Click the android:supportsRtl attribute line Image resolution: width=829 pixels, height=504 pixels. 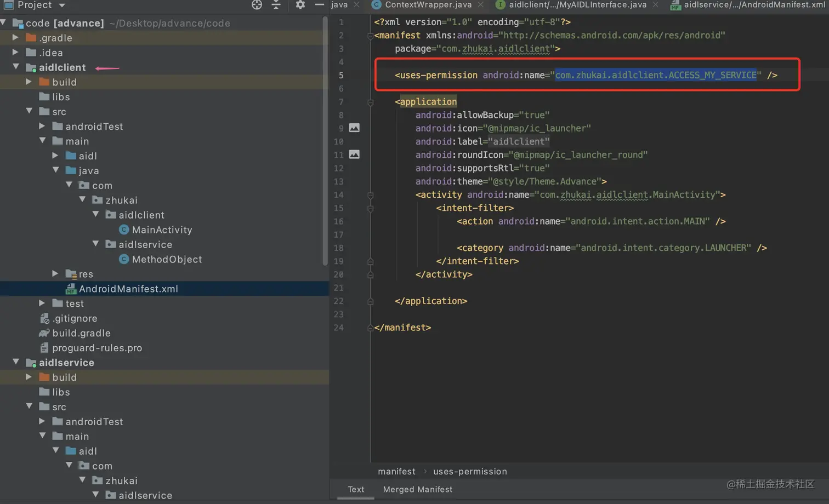(482, 168)
